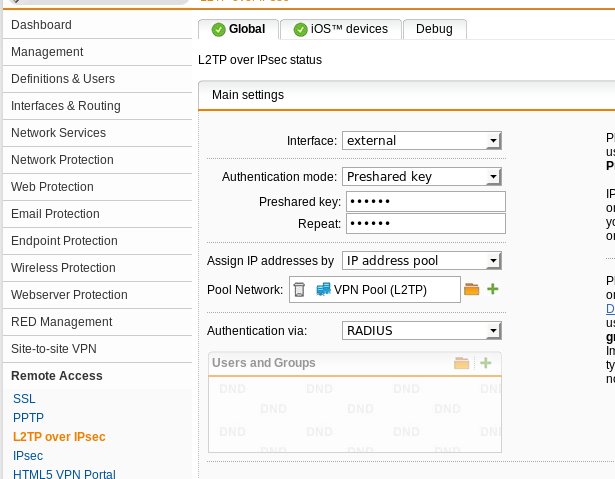
Task: Open Network Services menu
Action: 97,133
